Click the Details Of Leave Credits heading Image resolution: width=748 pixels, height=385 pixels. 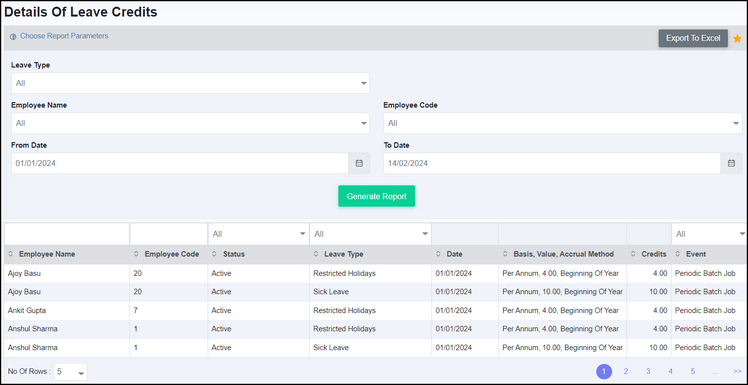click(81, 12)
